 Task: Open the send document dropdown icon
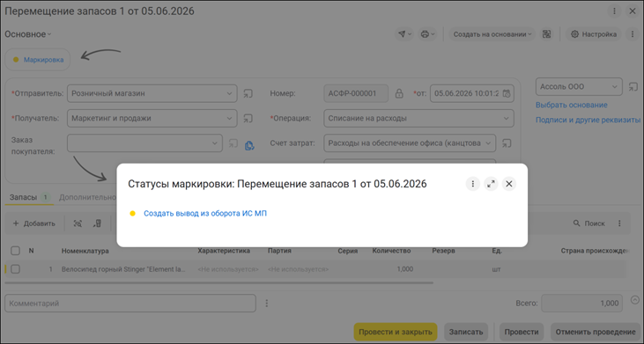coord(404,34)
